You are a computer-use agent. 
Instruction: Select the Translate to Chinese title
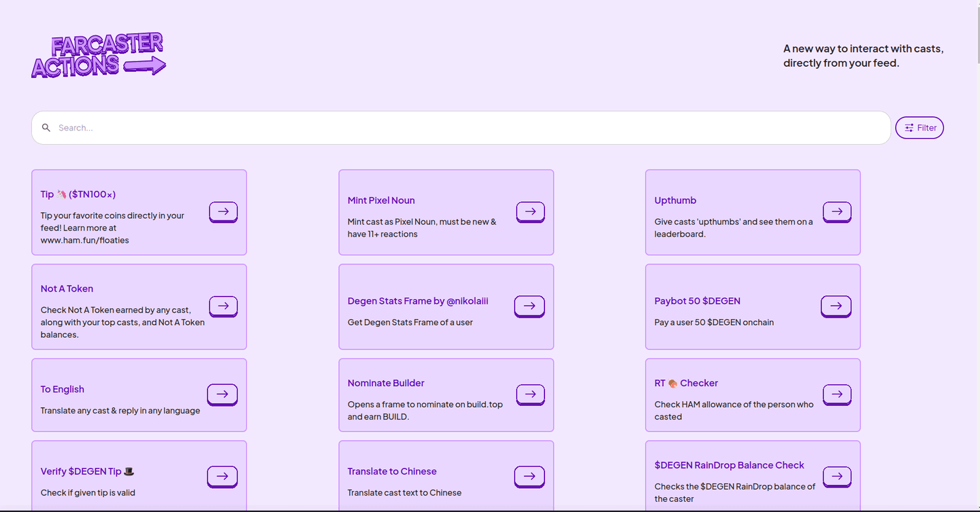[392, 472]
